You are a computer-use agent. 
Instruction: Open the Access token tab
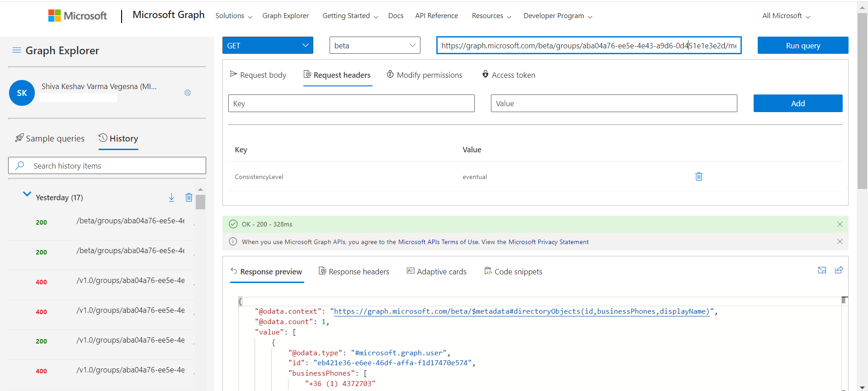coord(509,75)
